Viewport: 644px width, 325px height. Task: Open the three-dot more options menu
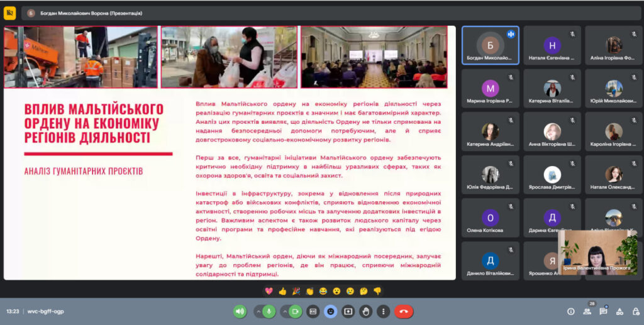[383, 311]
